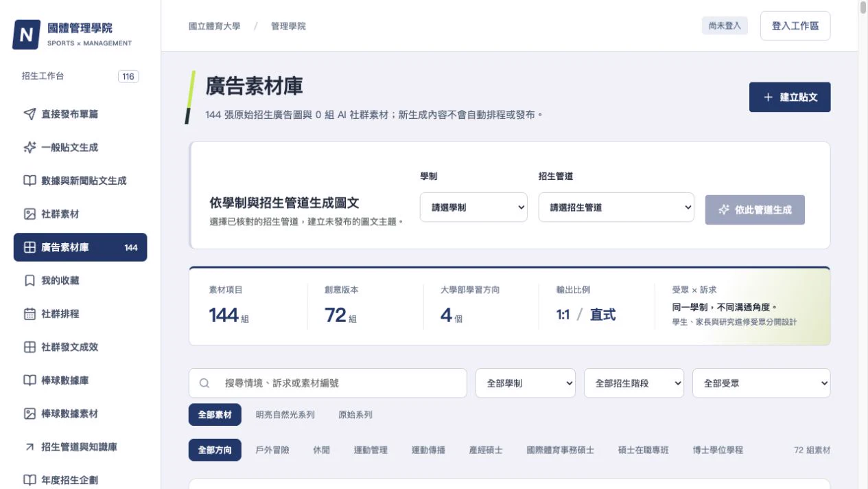Viewport: 868px width, 489px height.
Task: Select 社群排程 in the sidebar
Action: [80, 314]
